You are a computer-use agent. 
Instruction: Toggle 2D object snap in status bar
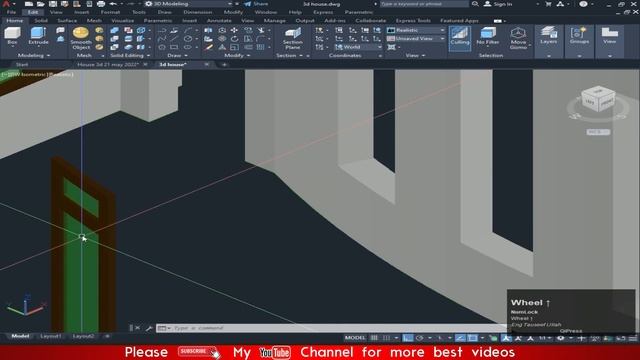pos(472,338)
